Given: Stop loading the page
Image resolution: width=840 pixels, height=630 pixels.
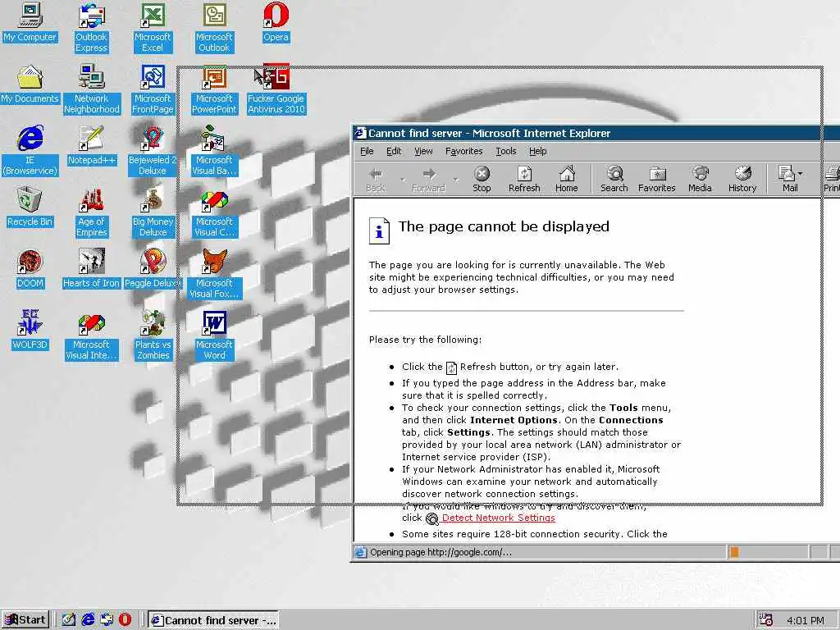Looking at the screenshot, I should coord(482,180).
